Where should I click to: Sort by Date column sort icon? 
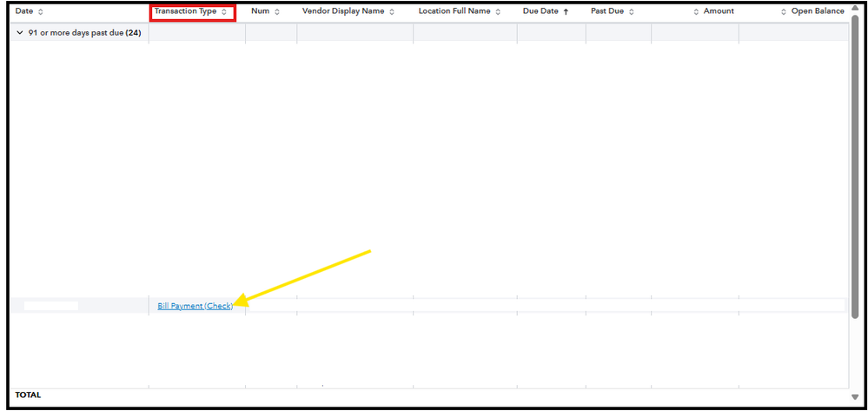(41, 11)
